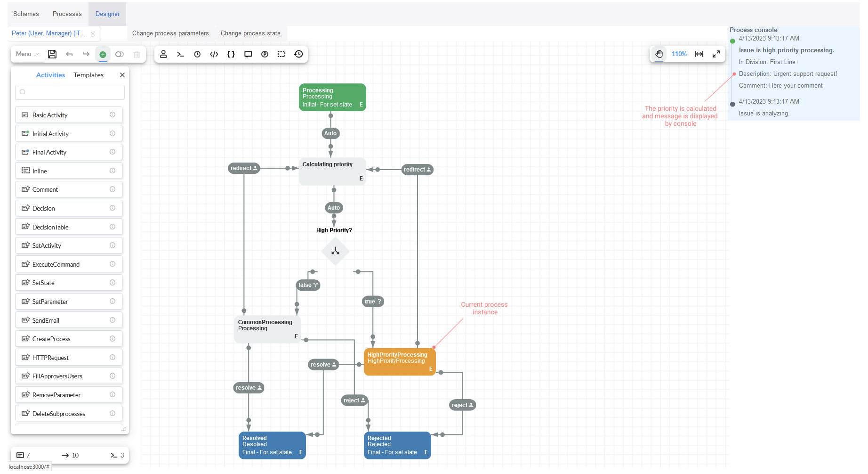868x474 pixels.
Task: Switch to the Schemes tab
Action: pyautogui.click(x=26, y=14)
